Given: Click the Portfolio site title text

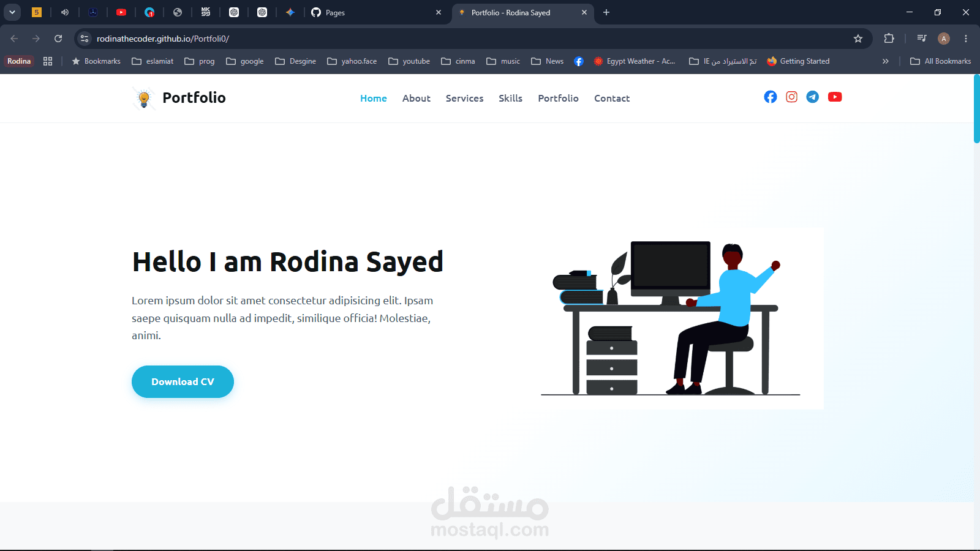Looking at the screenshot, I should (x=194, y=98).
